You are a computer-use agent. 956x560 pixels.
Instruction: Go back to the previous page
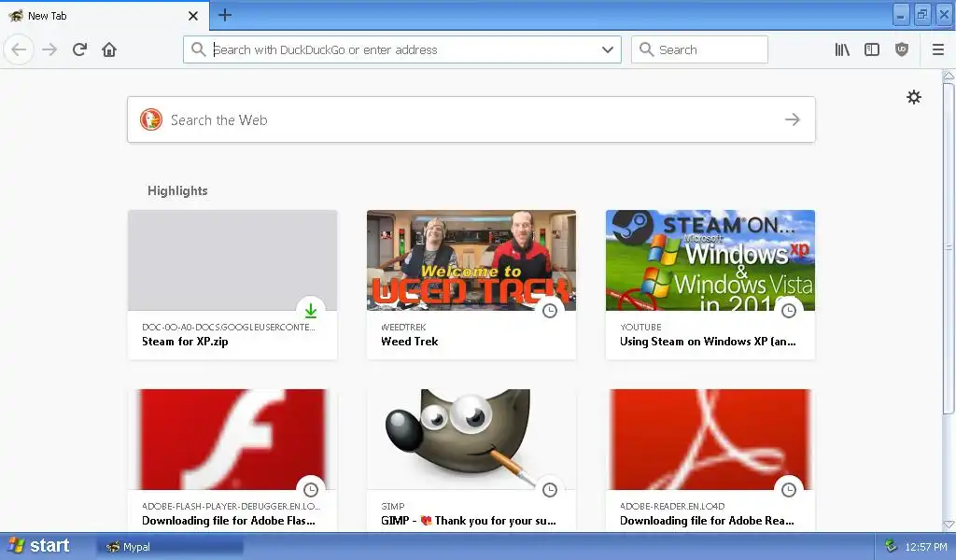click(19, 49)
